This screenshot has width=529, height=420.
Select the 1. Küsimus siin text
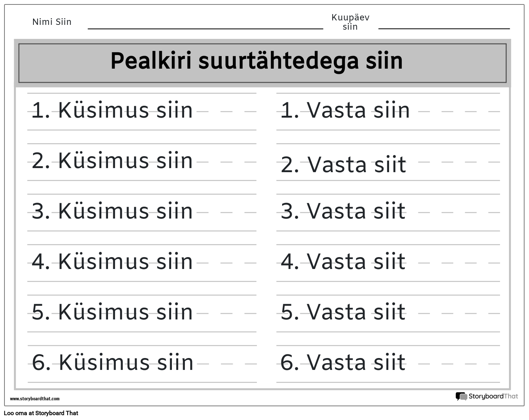112,110
